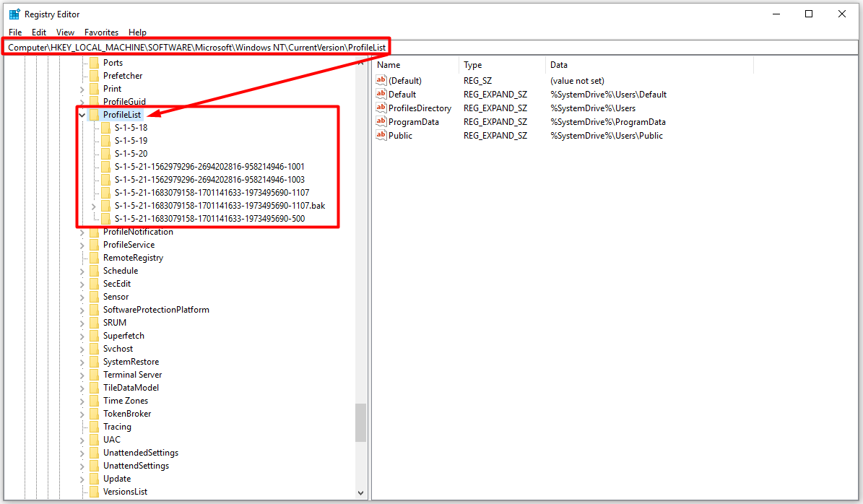Click the string icon of ProfilesDirectory value
863x504 pixels.
tap(381, 108)
